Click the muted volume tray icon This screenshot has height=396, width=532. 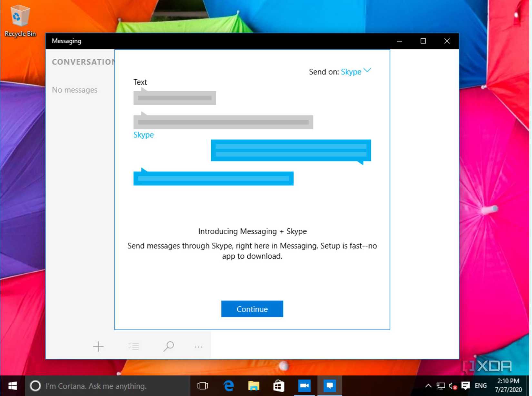pyautogui.click(x=453, y=386)
